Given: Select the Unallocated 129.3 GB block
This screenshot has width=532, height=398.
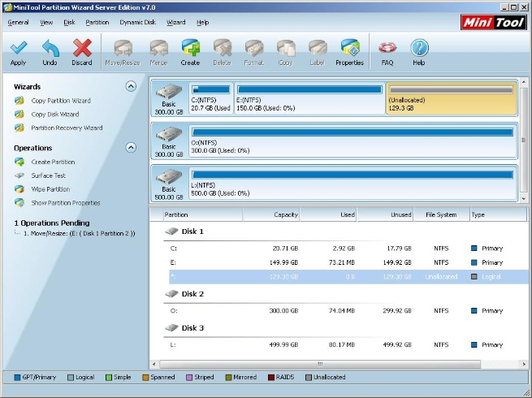Looking at the screenshot, I should tap(452, 98).
